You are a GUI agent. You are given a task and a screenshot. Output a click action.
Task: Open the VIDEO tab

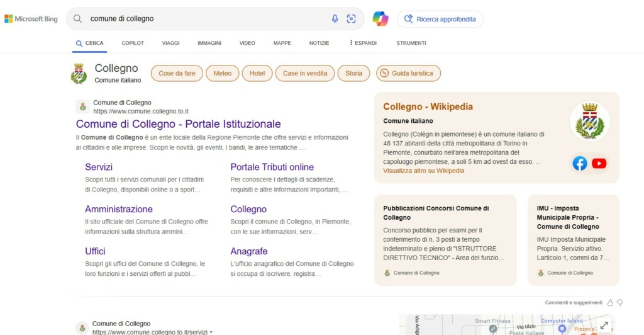247,43
